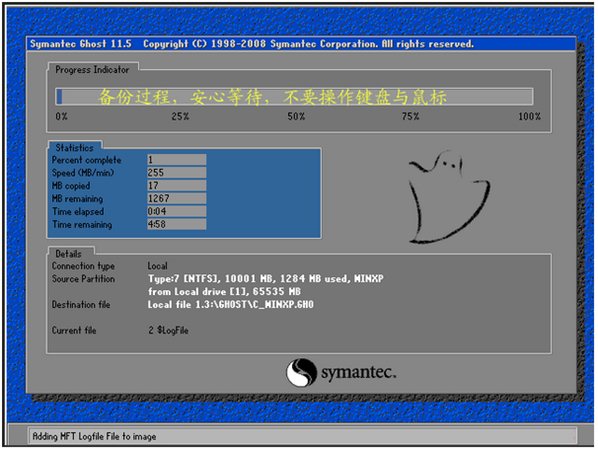Click the symantec wordmark text
This screenshot has height=450, width=598.
pos(358,372)
